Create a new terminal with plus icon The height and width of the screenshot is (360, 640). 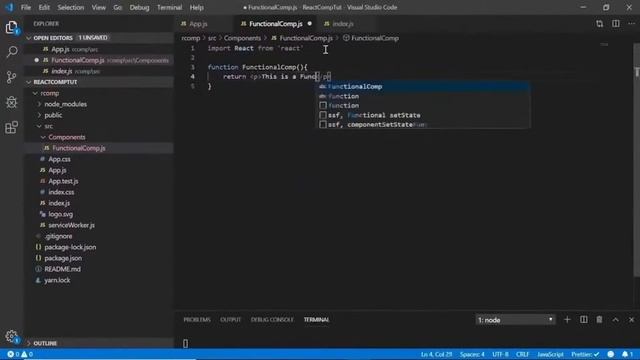(567, 320)
